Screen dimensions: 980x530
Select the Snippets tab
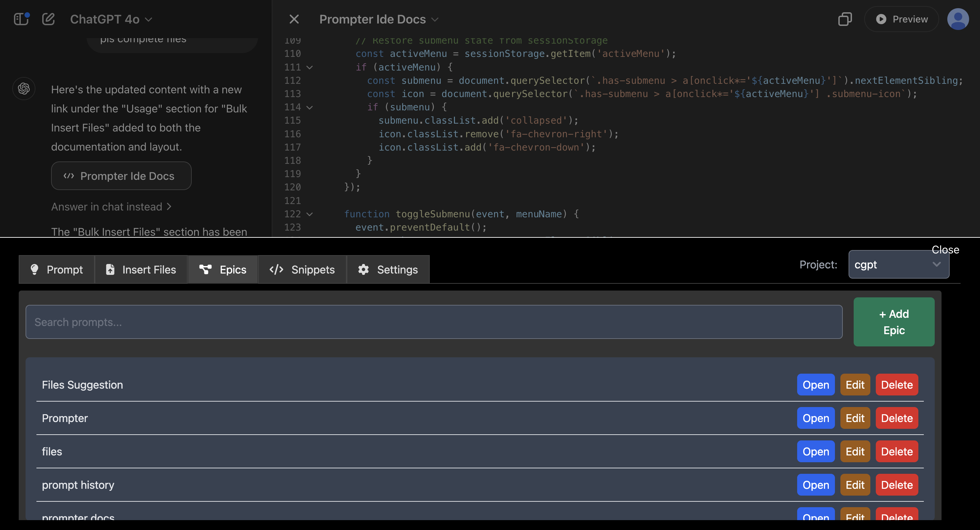pyautogui.click(x=302, y=269)
